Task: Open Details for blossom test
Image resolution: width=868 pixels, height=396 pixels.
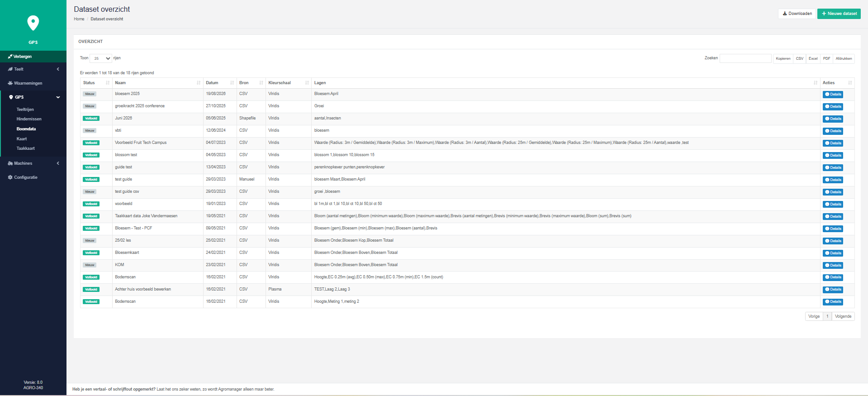Action: pyautogui.click(x=833, y=156)
